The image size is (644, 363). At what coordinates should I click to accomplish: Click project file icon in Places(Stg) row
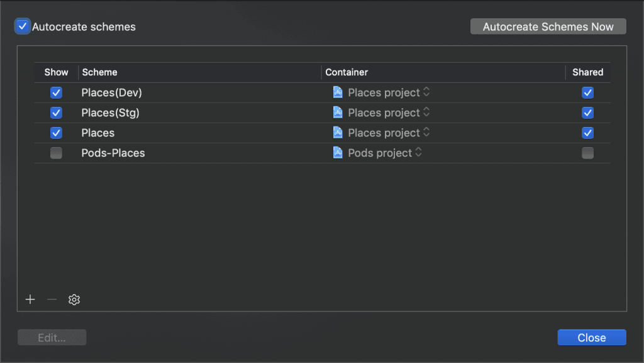(338, 113)
